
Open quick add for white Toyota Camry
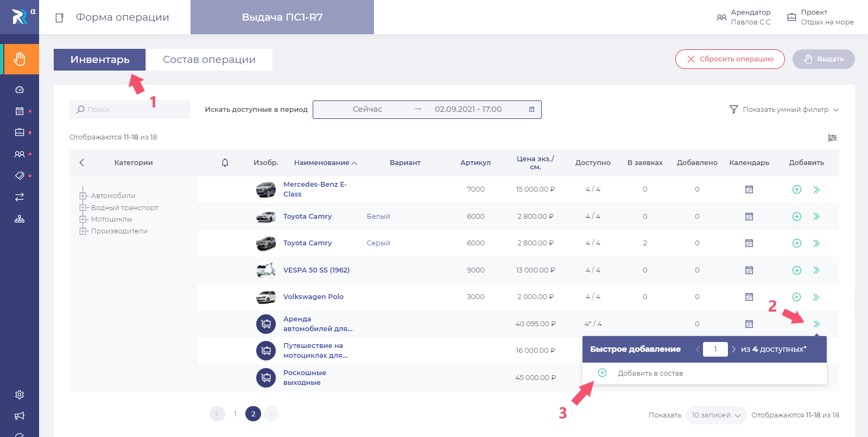coord(816,217)
